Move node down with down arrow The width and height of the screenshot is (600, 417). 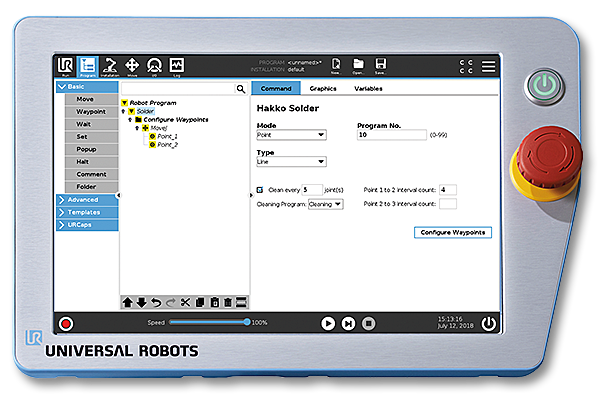(x=142, y=303)
